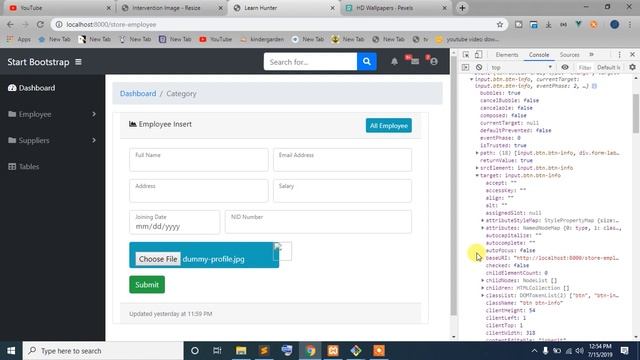Expand the path property in console
The image size is (640, 360).
click(x=477, y=153)
